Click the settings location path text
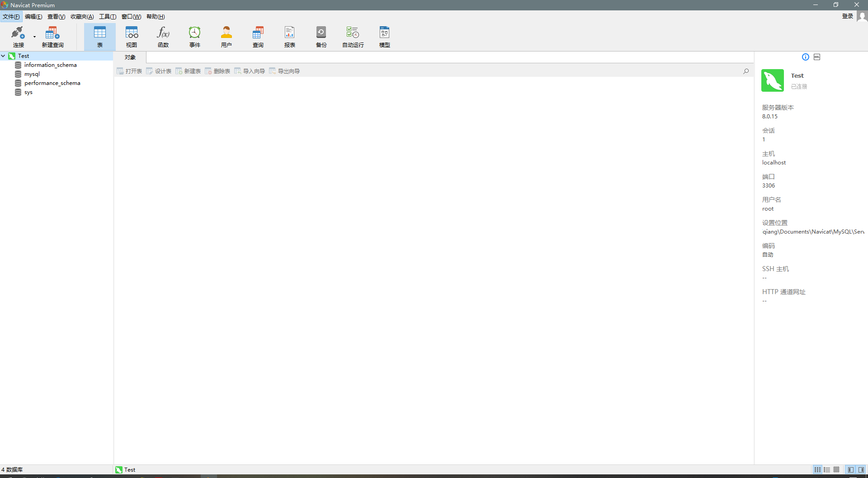Viewport: 868px width, 478px height. tap(813, 232)
